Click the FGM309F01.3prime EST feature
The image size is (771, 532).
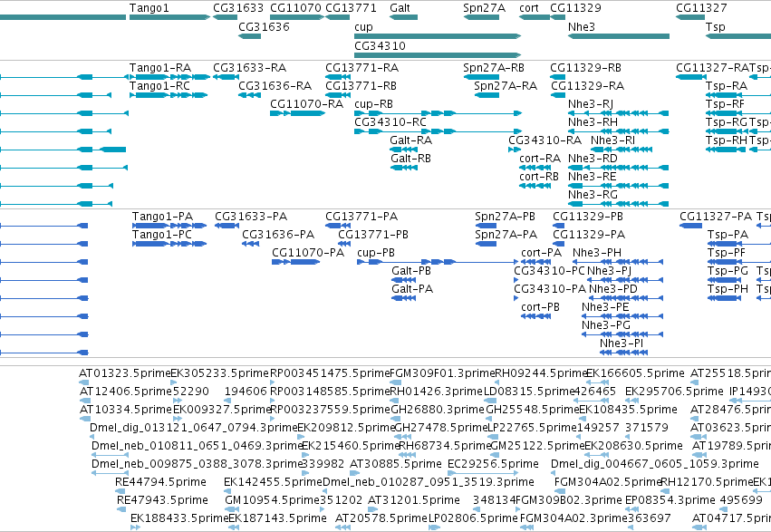point(395,382)
